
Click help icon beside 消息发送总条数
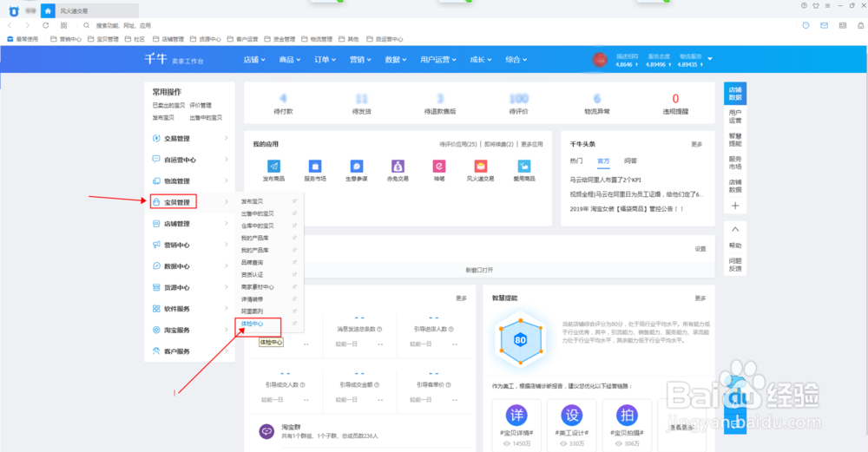coord(379,329)
